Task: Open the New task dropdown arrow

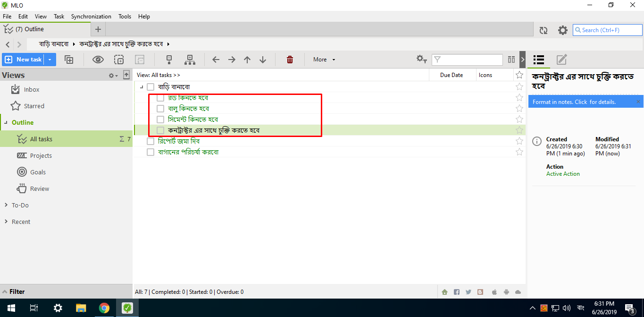Action: [x=50, y=60]
